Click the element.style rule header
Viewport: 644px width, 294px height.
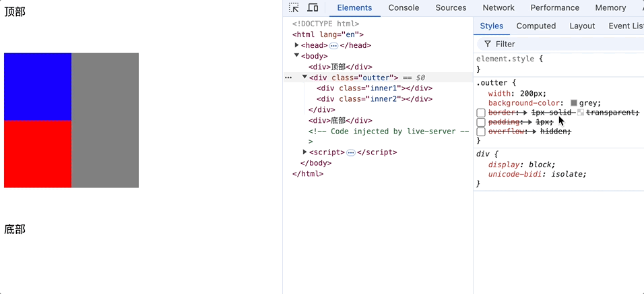(505, 59)
